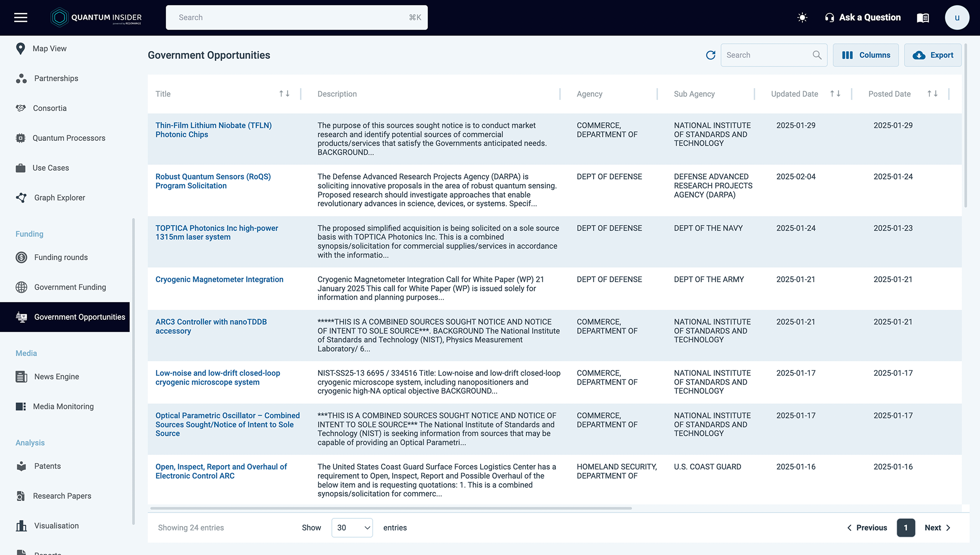Open the hamburger navigation menu
The height and width of the screenshot is (555, 980).
click(20, 17)
